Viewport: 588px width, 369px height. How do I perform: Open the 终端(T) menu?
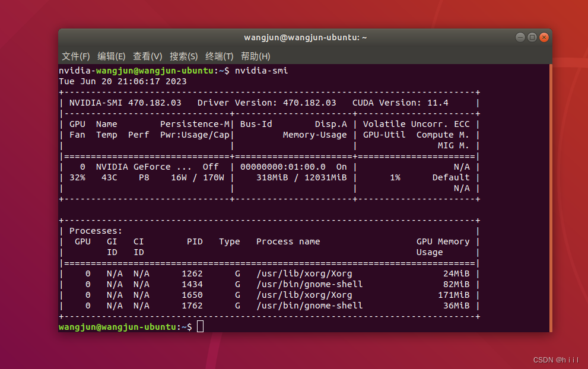click(220, 56)
